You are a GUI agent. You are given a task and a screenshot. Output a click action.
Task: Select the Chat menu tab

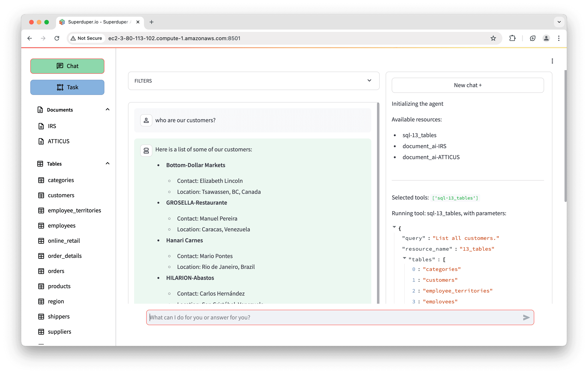[x=67, y=66]
